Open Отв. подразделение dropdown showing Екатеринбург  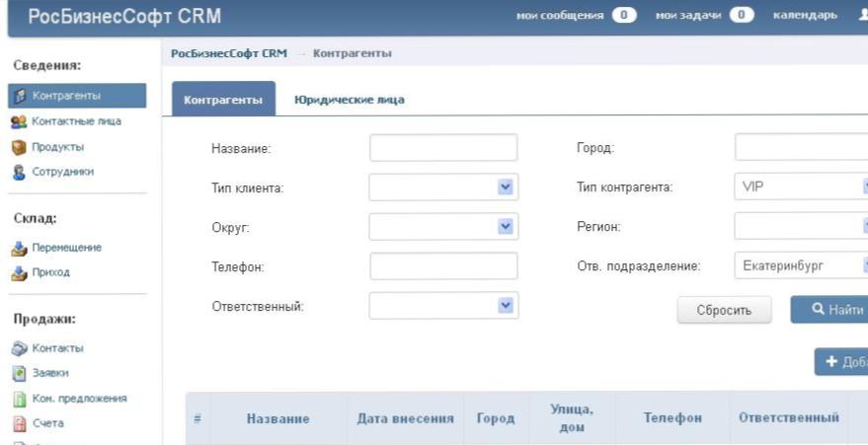(x=801, y=265)
